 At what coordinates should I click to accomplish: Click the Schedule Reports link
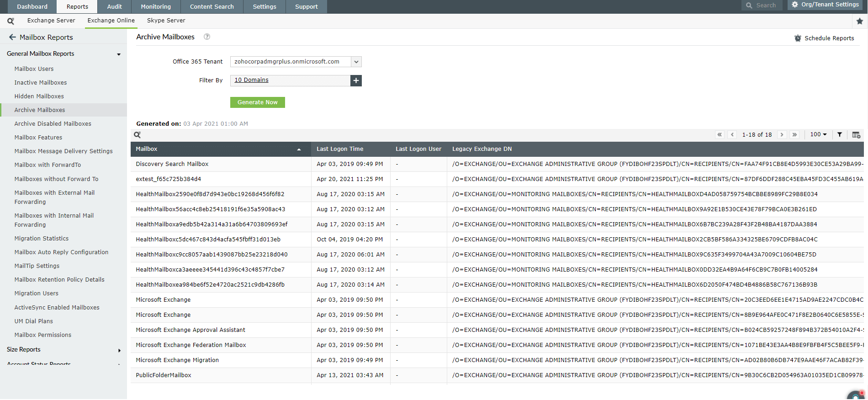pyautogui.click(x=829, y=38)
